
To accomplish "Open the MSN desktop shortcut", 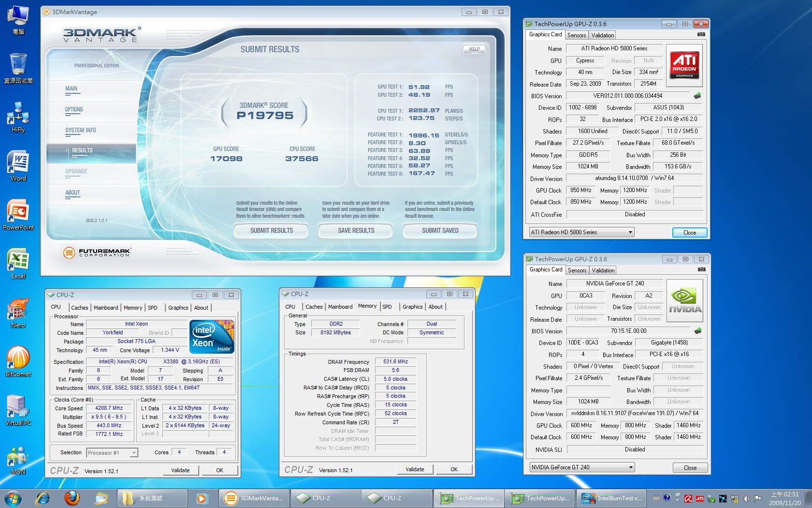I will (x=18, y=459).
